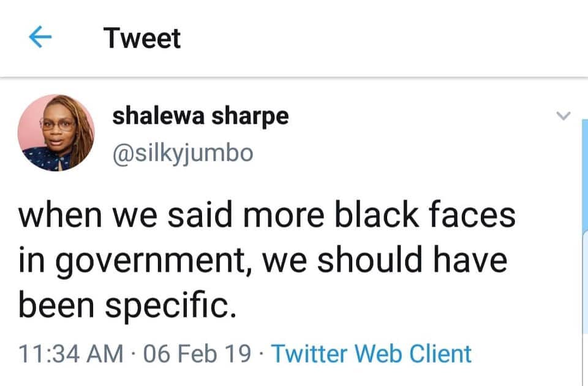Tap the word "Client" in the source label

pos(440,354)
